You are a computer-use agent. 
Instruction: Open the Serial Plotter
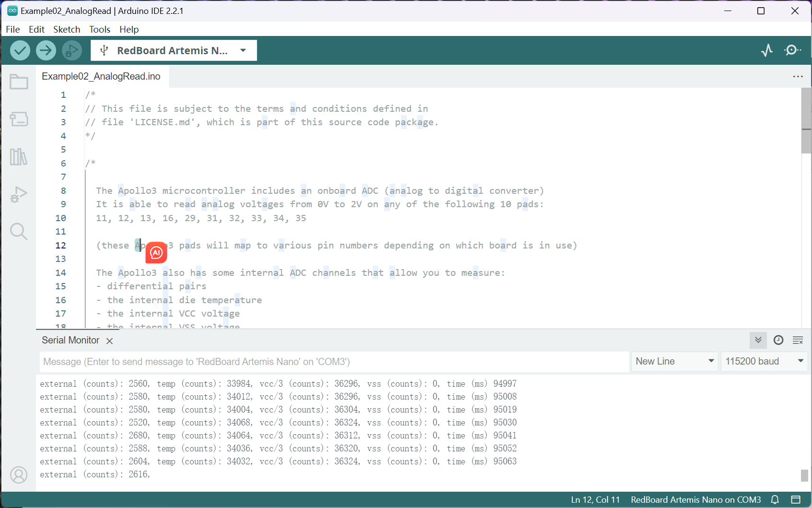[x=767, y=50]
